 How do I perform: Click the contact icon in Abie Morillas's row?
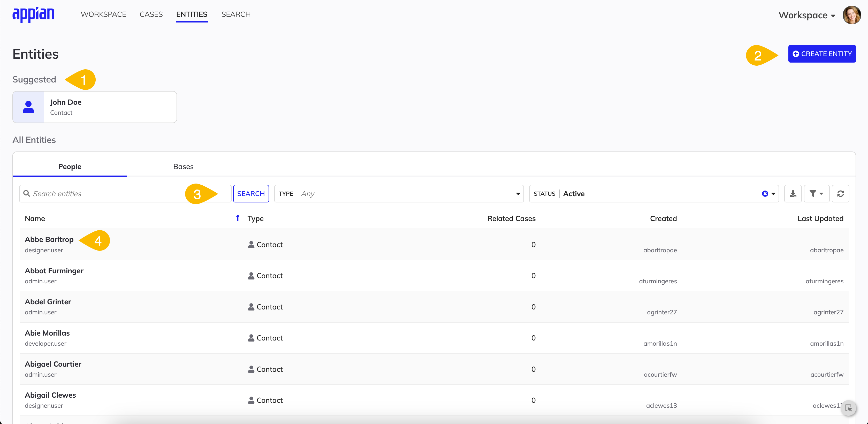tap(251, 338)
